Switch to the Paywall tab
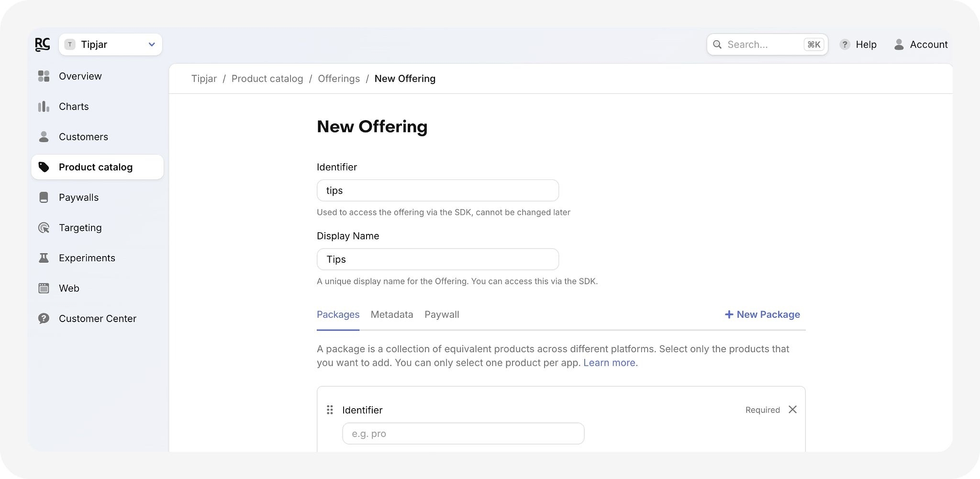980x479 pixels. [442, 314]
